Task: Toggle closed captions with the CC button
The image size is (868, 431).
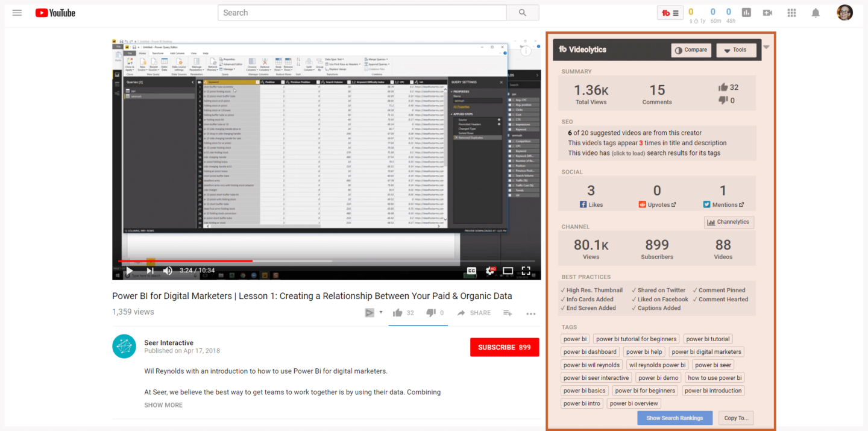Action: [x=471, y=271]
